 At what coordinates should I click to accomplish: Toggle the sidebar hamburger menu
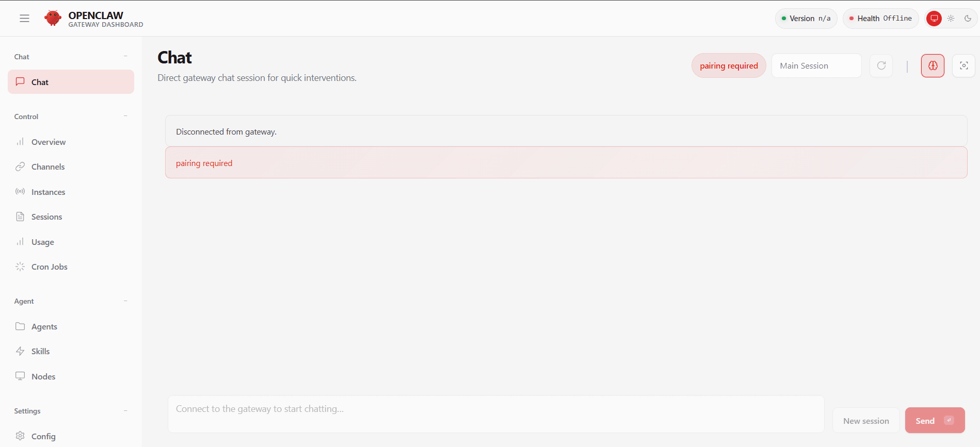(24, 19)
